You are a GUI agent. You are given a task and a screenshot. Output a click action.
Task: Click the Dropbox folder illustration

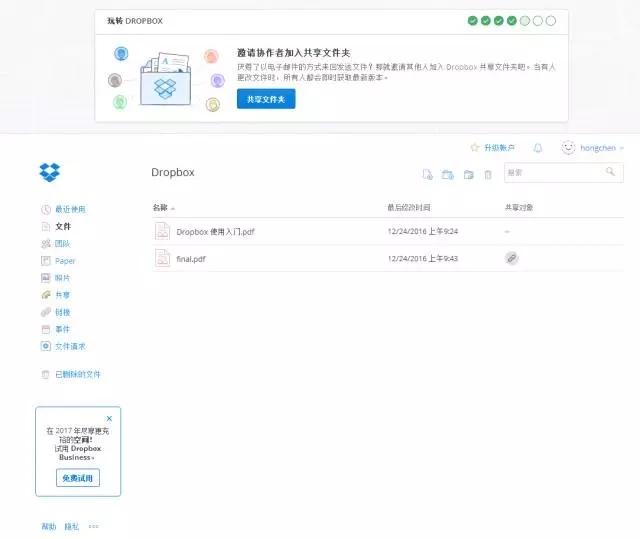coord(165,79)
